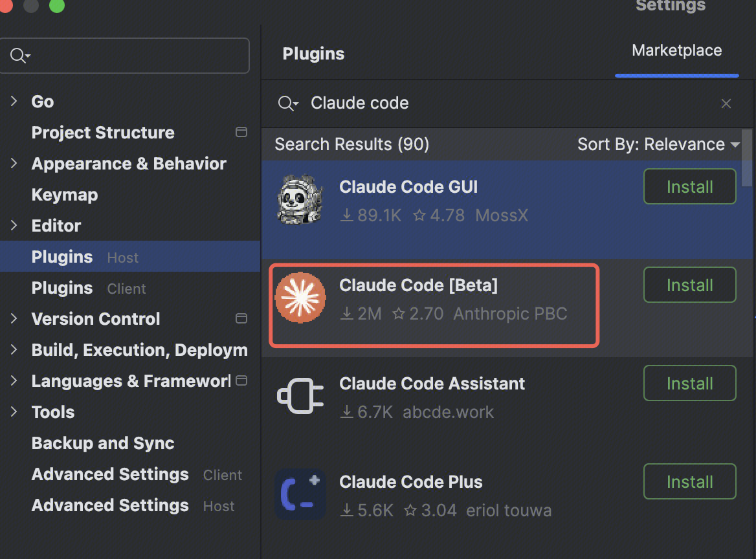Open the Keymap settings page

(x=65, y=195)
